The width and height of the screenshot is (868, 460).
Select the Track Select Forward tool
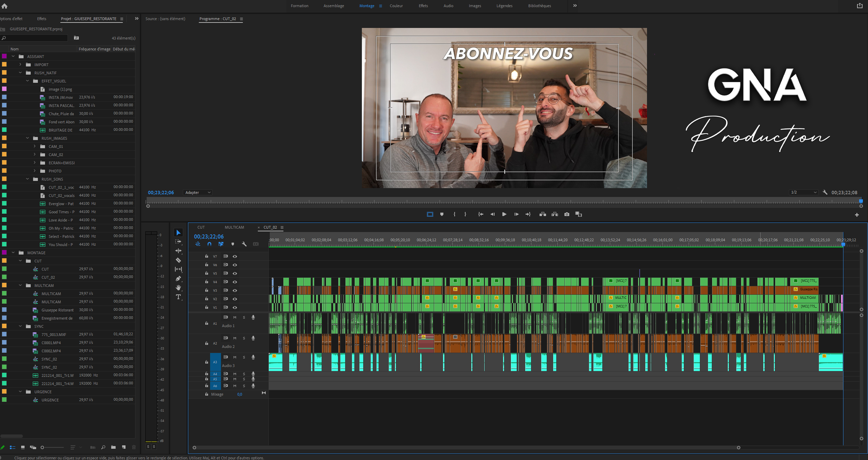coord(178,242)
